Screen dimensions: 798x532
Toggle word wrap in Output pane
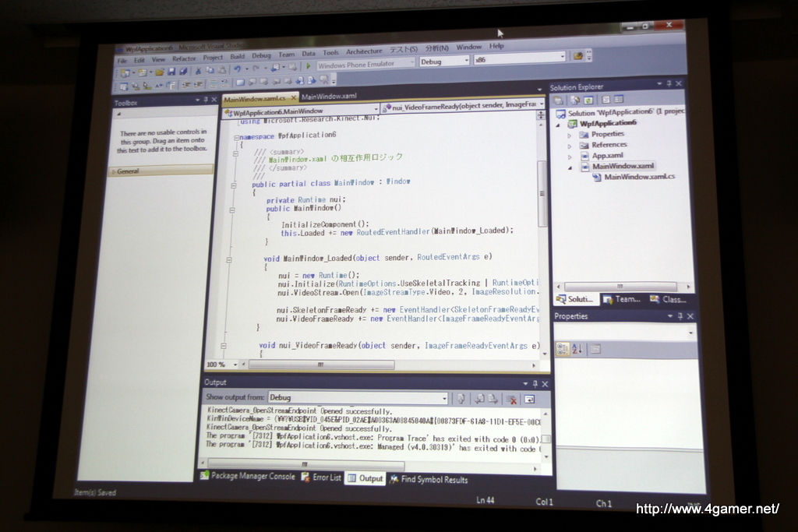click(x=530, y=399)
